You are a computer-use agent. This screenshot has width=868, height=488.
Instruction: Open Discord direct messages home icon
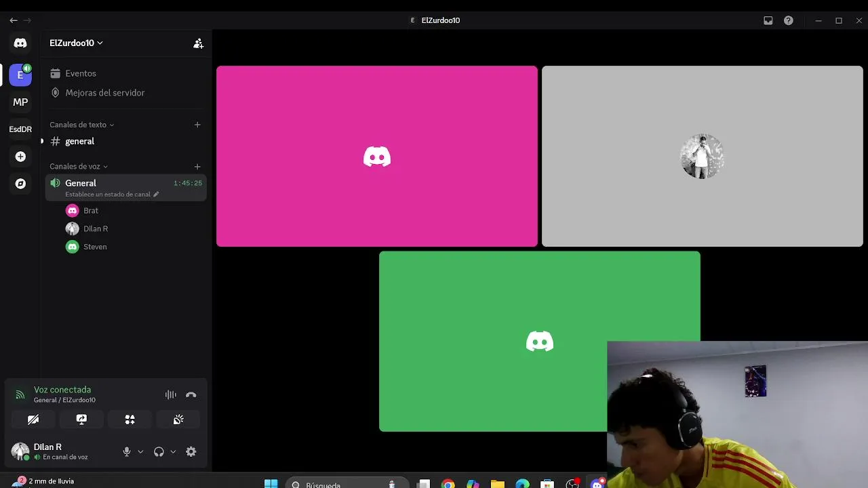coord(20,43)
